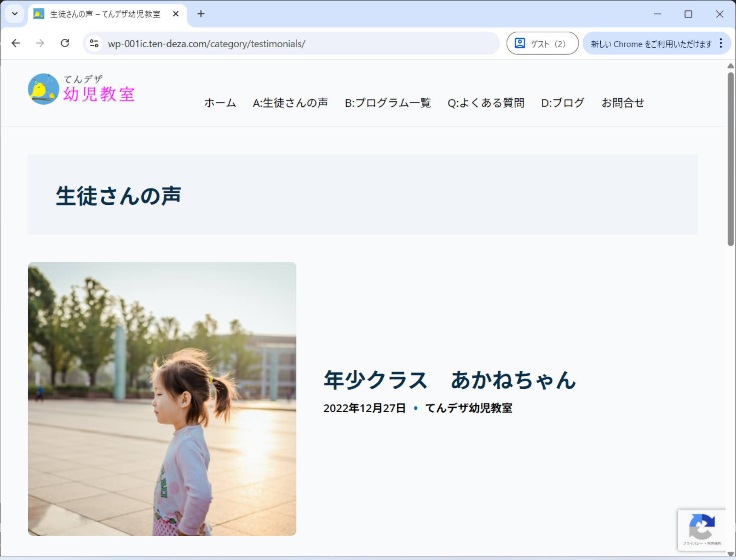Open B:プログラム一覧 in navigation
Viewport: 736px width, 560px height.
pos(387,103)
